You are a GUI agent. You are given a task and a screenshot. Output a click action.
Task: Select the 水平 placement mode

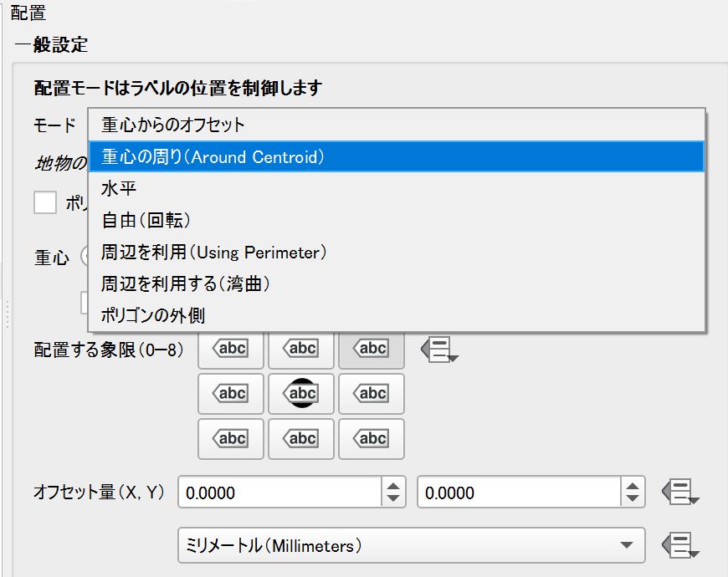click(x=397, y=188)
